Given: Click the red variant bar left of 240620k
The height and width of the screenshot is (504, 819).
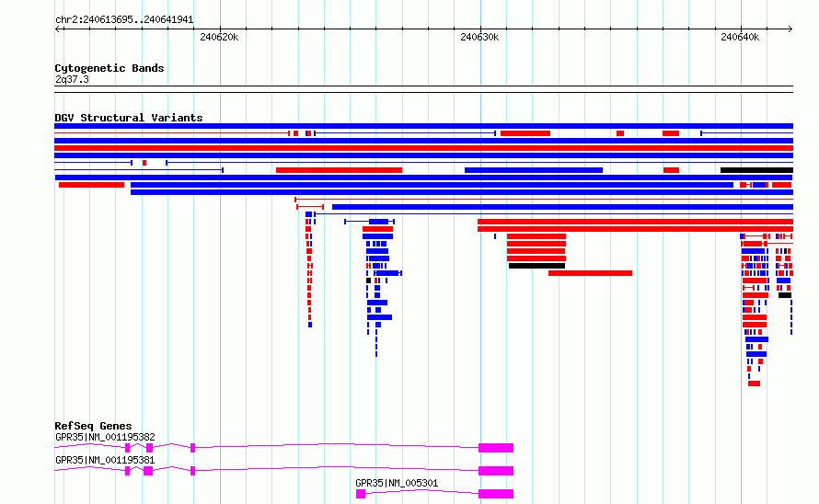Looking at the screenshot, I should pyautogui.click(x=91, y=185).
